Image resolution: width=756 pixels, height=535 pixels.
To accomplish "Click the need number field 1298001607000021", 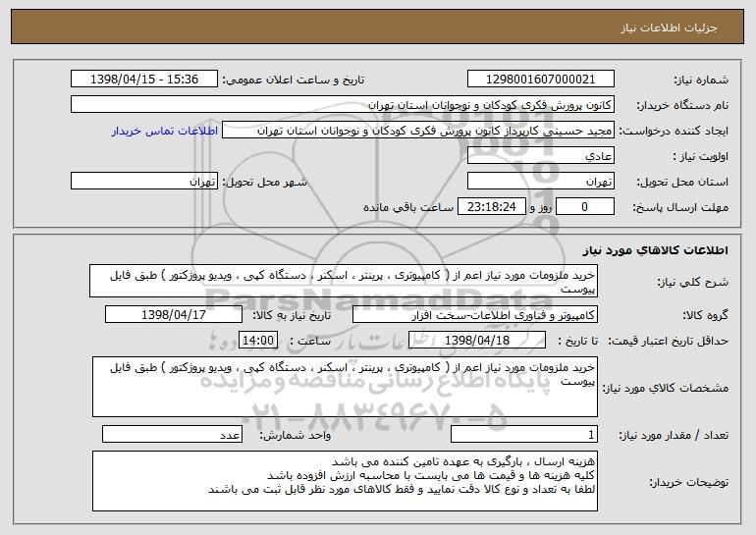I will [x=540, y=80].
